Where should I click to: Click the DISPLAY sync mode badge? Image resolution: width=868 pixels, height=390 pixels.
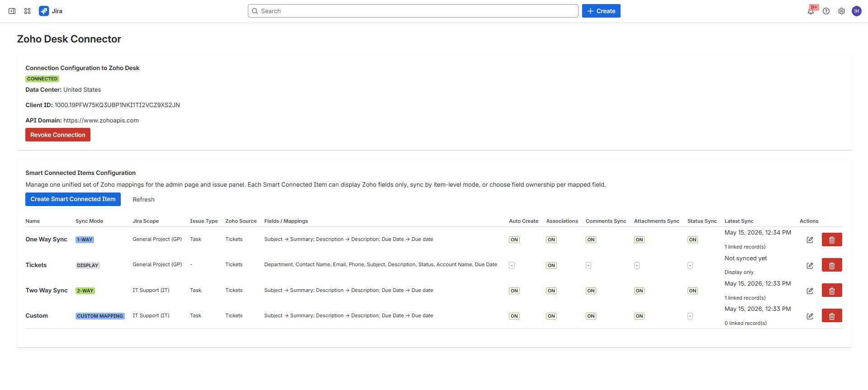(x=88, y=266)
